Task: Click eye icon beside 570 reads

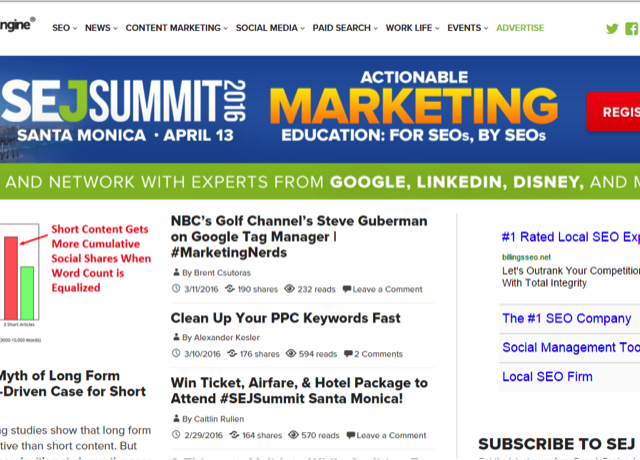Action: [x=293, y=435]
